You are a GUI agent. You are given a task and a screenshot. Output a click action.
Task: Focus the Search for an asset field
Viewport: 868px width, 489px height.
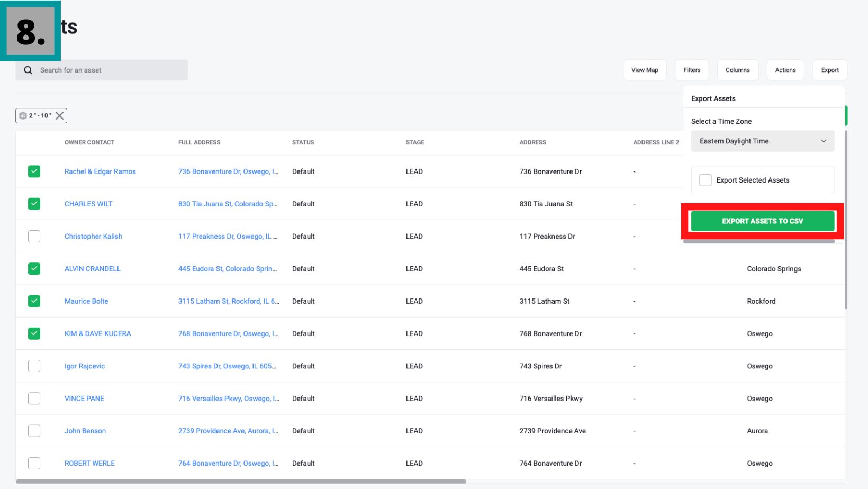pos(102,70)
